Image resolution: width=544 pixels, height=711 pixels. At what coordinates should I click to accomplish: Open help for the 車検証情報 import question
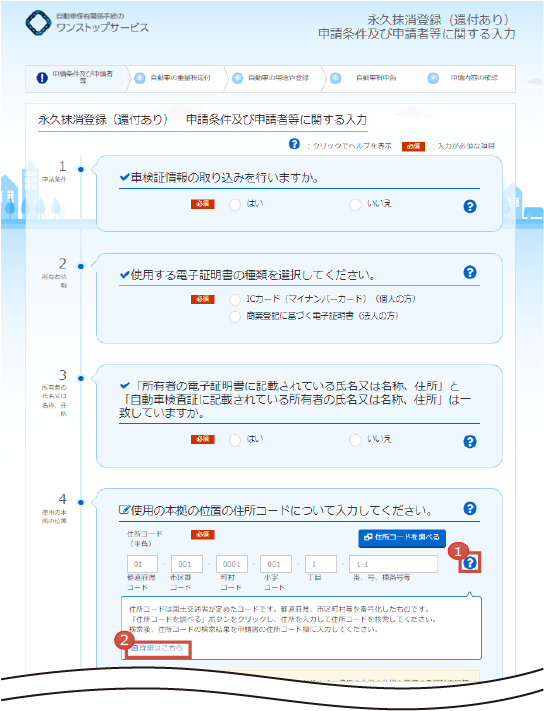(x=470, y=206)
